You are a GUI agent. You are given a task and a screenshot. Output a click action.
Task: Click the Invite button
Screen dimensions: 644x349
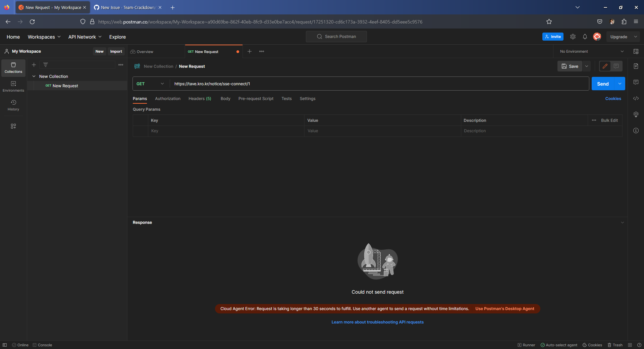tap(553, 37)
